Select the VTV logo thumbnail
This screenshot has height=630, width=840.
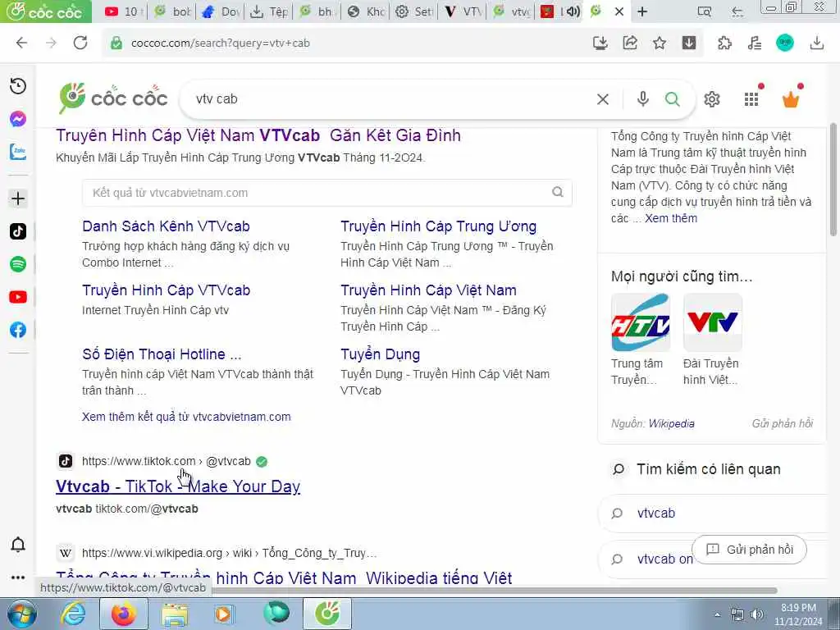click(713, 322)
